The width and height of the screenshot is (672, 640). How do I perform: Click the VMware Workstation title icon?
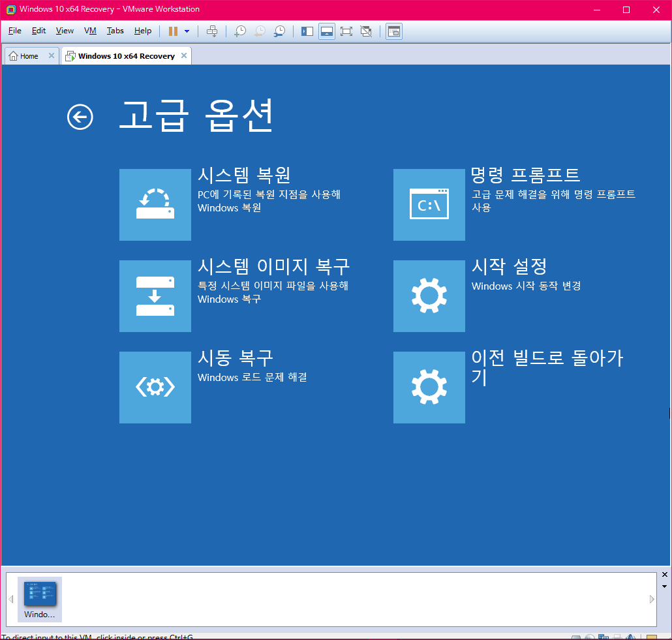point(10,9)
